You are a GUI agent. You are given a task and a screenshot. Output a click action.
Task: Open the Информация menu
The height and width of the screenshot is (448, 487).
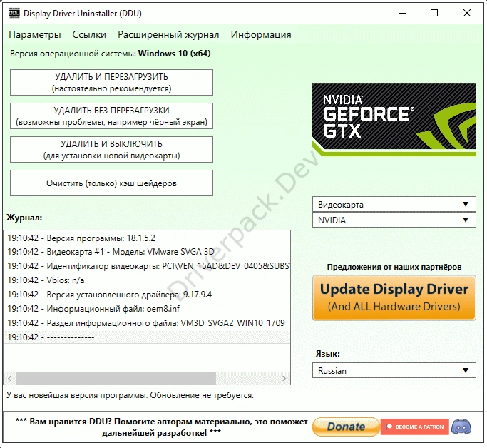(x=261, y=34)
